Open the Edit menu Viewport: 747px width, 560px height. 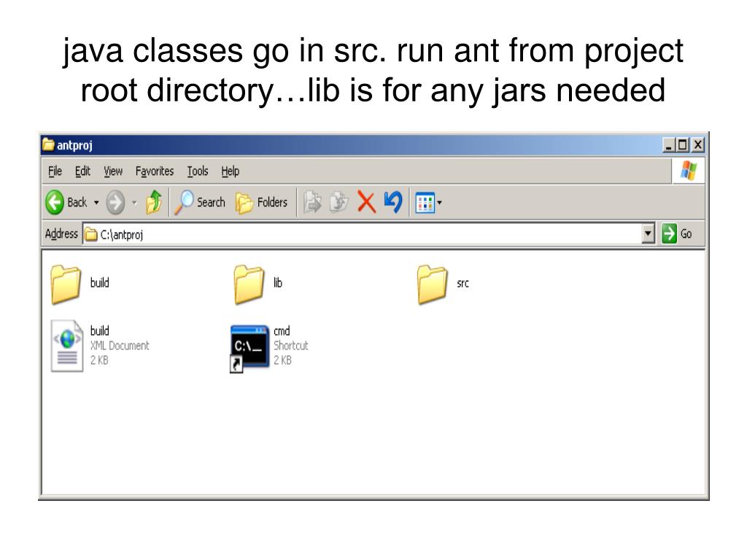coord(82,171)
